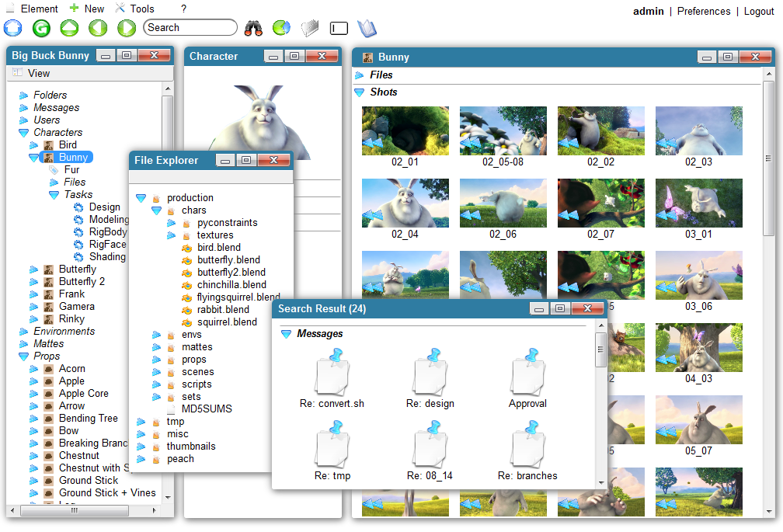This screenshot has height=532, width=783.
Task: Open the 'Re: branches' message icon
Action: [528, 445]
